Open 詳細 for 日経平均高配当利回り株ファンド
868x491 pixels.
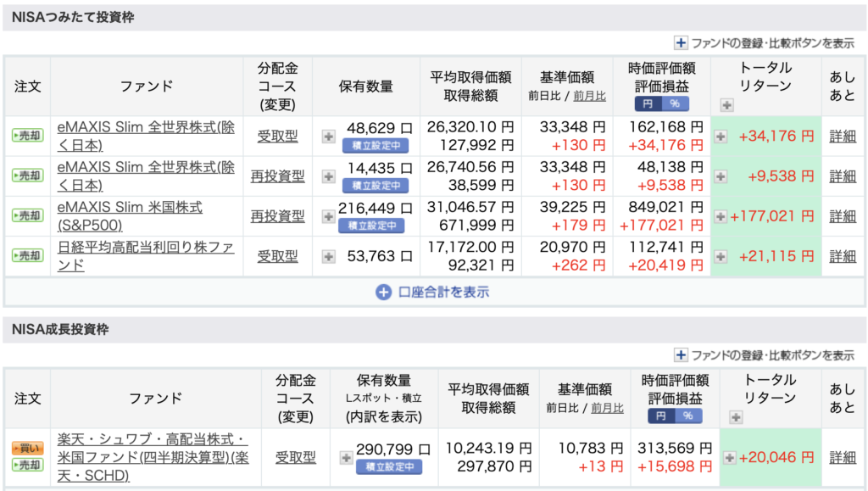843,256
